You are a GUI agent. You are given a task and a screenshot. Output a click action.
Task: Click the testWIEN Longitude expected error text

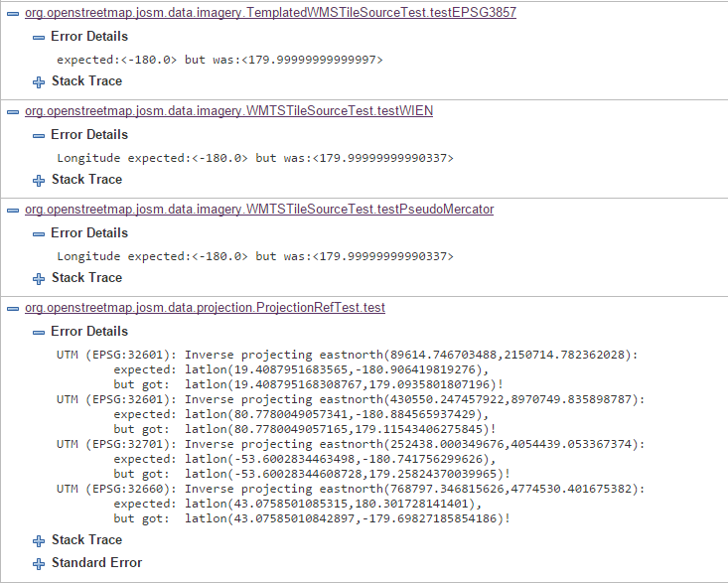[255, 158]
